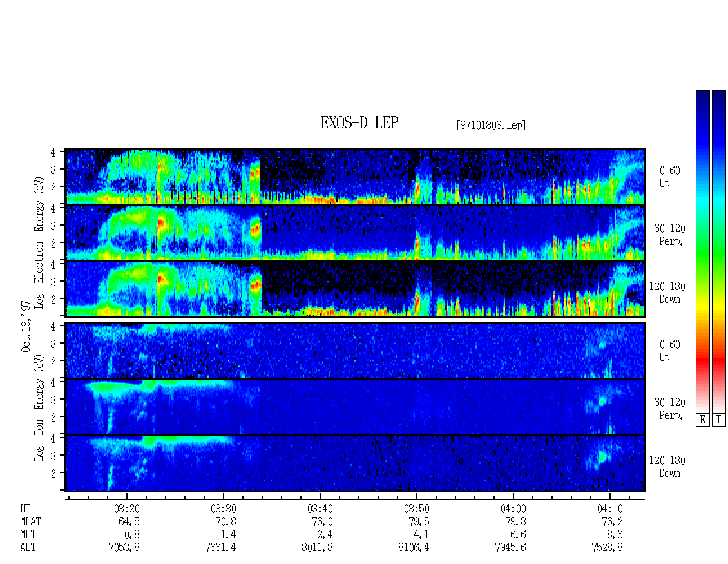The width and height of the screenshot is (728, 564).
Task: Click the electron 60-120 Perp. pitch angle label
Action: point(669,235)
